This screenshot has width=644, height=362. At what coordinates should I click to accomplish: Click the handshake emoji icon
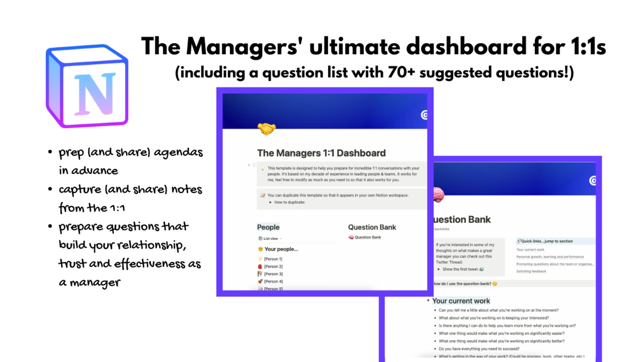point(266,128)
